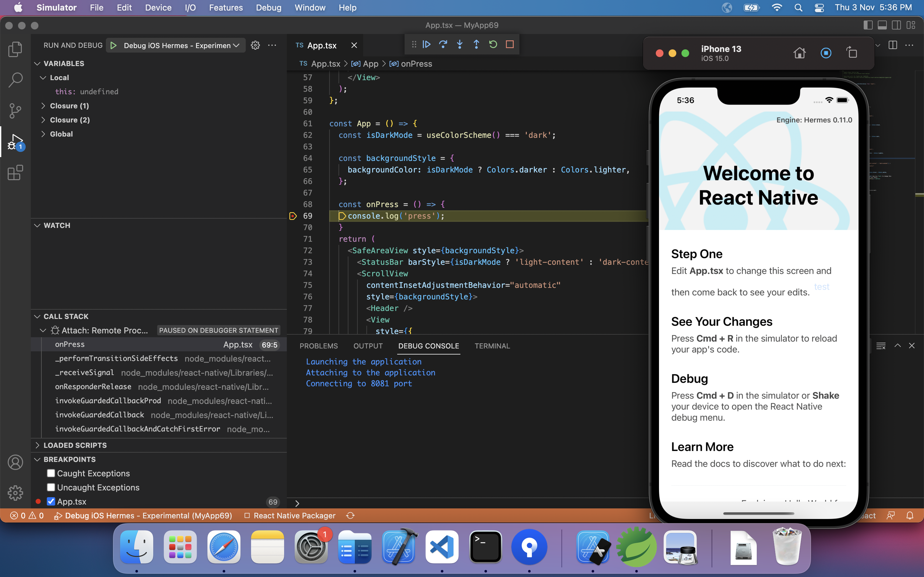
Task: Switch to the TERMINAL tab
Action: coord(492,346)
